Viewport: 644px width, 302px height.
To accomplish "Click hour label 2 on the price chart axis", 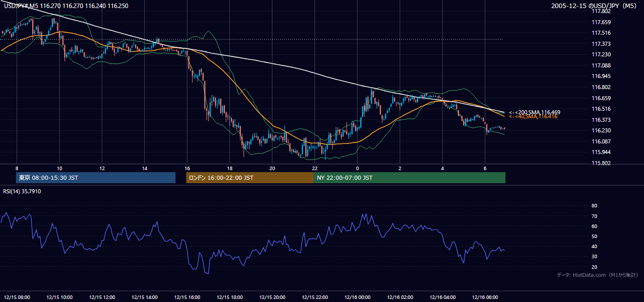I will click(400, 168).
